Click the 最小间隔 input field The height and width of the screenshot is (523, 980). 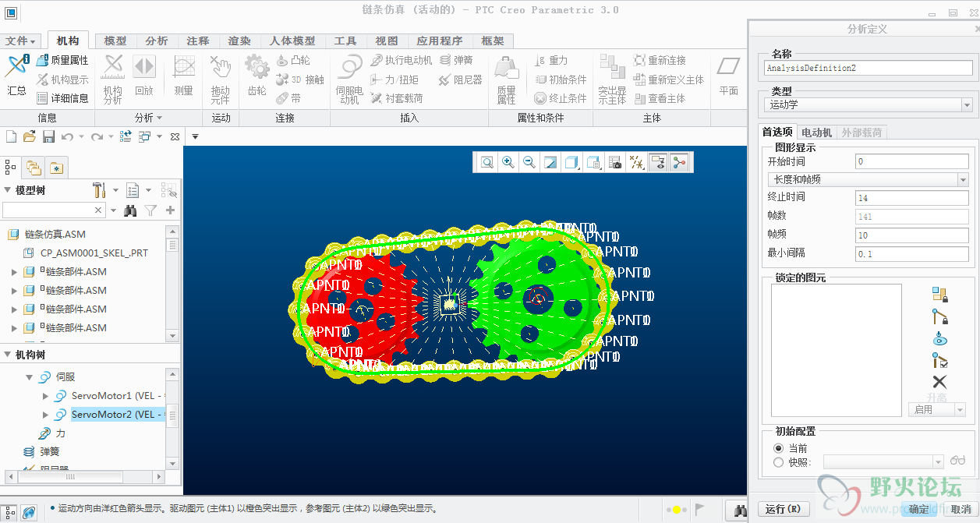click(x=911, y=254)
